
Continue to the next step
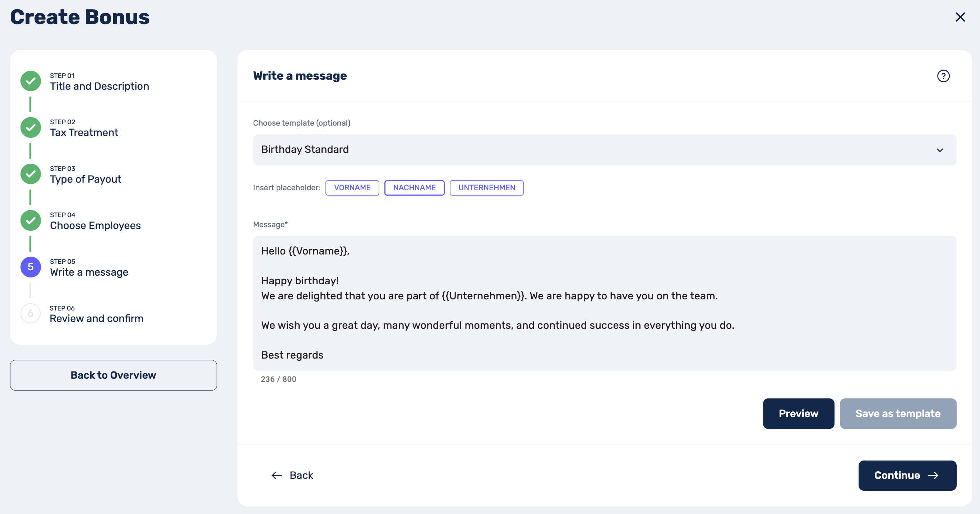click(x=907, y=476)
